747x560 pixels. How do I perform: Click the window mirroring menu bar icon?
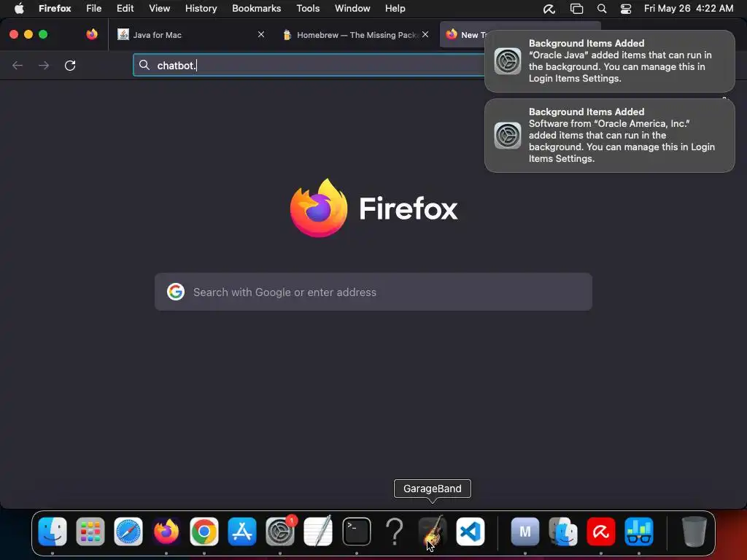(576, 9)
